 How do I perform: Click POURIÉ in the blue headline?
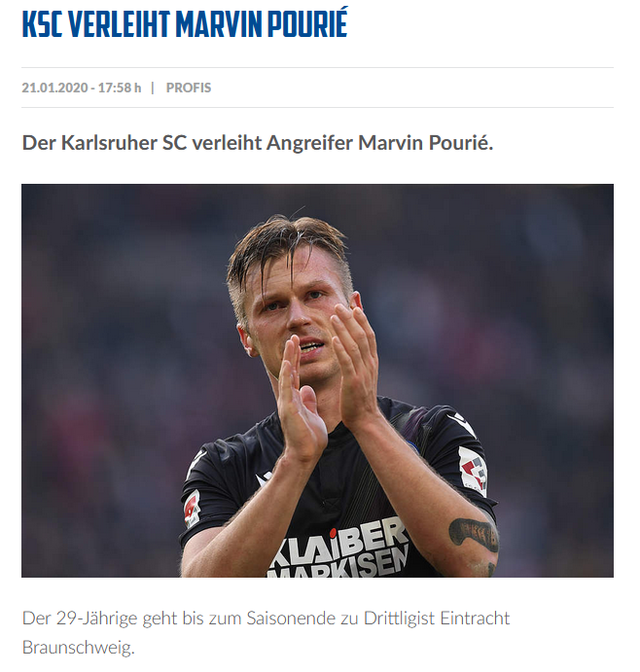click(307, 23)
